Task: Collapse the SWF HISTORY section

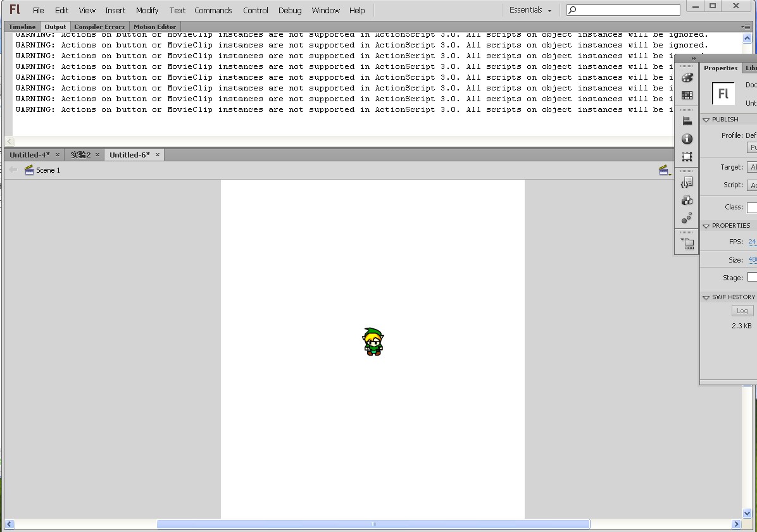Action: [706, 297]
